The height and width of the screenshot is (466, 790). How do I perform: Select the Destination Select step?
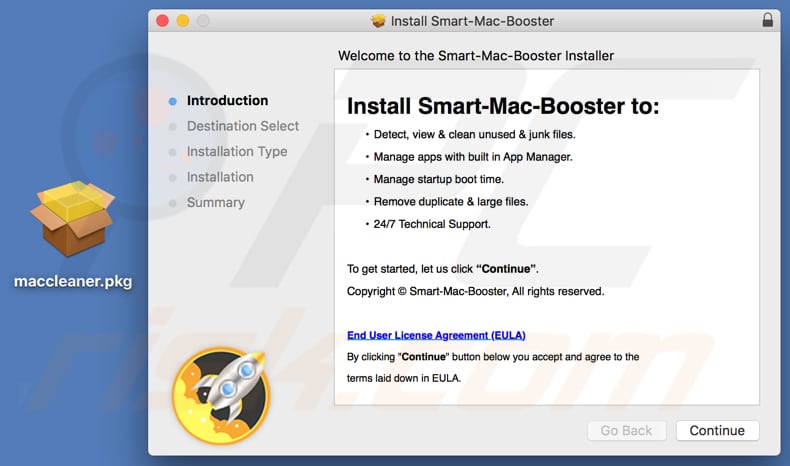[243, 126]
